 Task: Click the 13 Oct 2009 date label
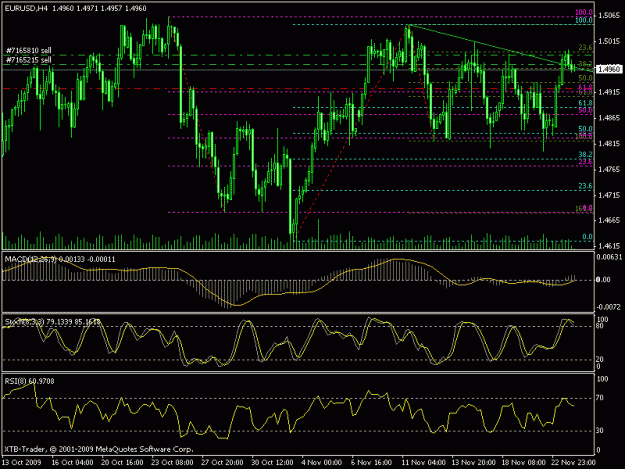point(22,463)
